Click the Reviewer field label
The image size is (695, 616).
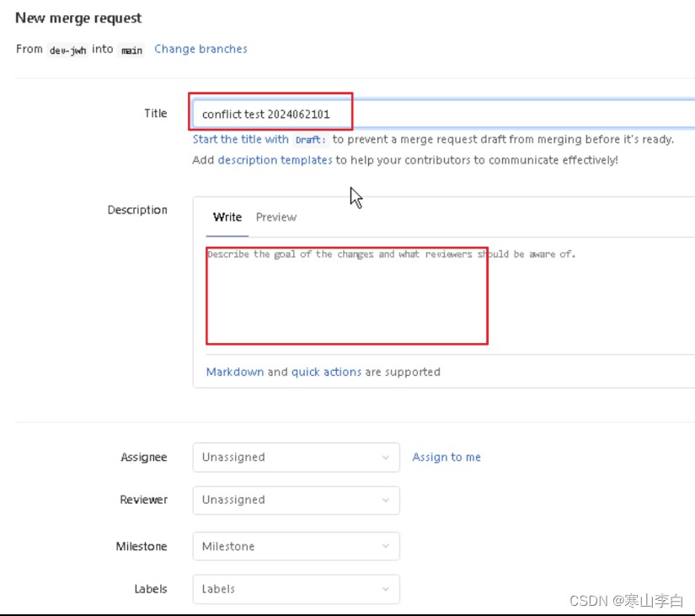[x=144, y=500]
